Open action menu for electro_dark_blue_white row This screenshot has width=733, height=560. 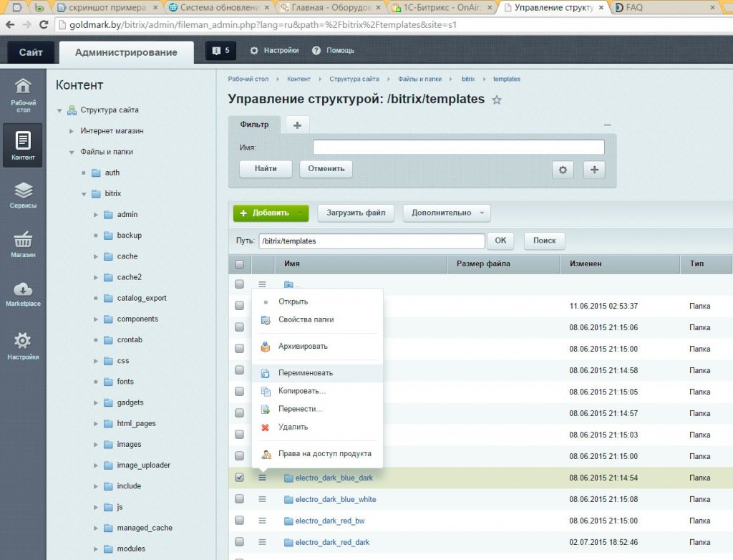tap(262, 499)
